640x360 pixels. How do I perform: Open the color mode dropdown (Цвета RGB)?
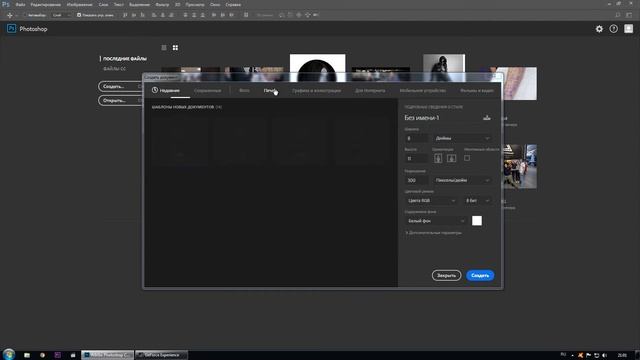click(x=431, y=201)
